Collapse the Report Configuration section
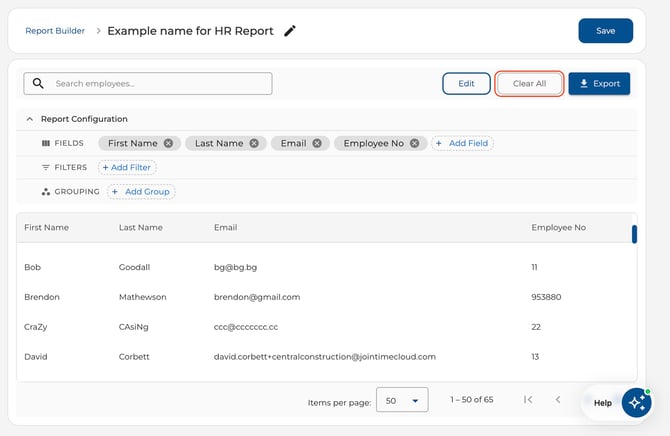Screen dimensions: 670x436 (29, 119)
